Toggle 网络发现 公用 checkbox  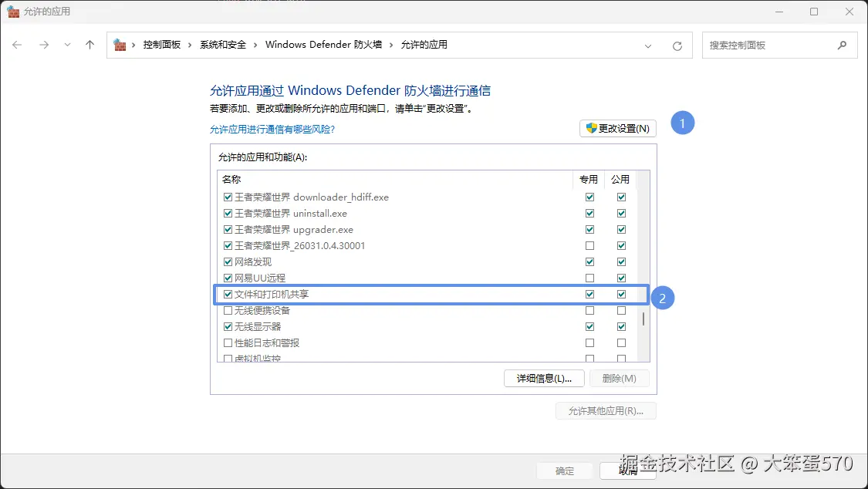point(621,261)
